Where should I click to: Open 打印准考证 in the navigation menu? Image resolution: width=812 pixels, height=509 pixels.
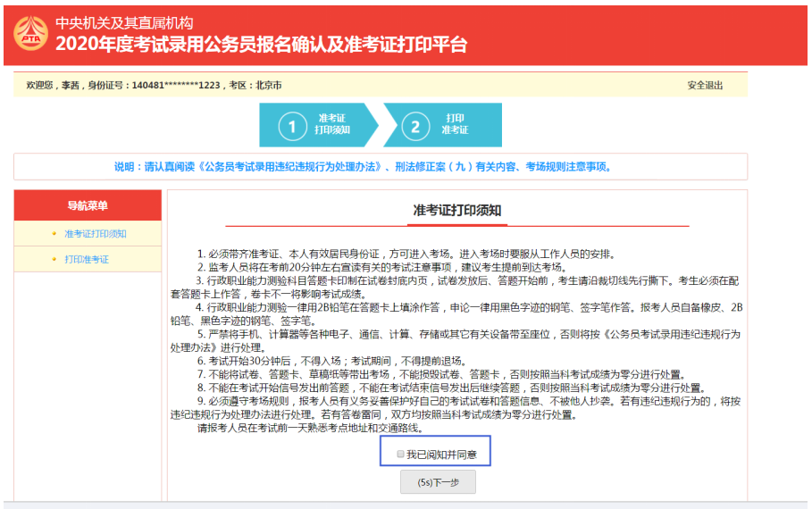tap(87, 260)
